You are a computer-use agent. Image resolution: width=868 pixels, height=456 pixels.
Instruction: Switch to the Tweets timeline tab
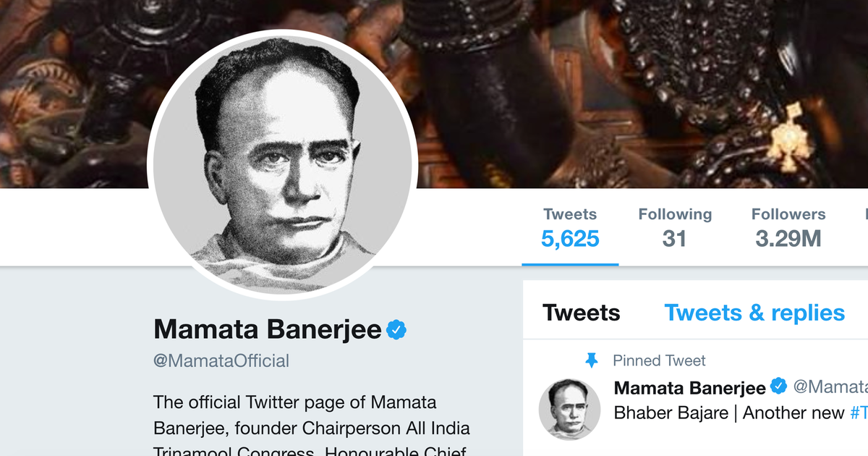(x=581, y=313)
